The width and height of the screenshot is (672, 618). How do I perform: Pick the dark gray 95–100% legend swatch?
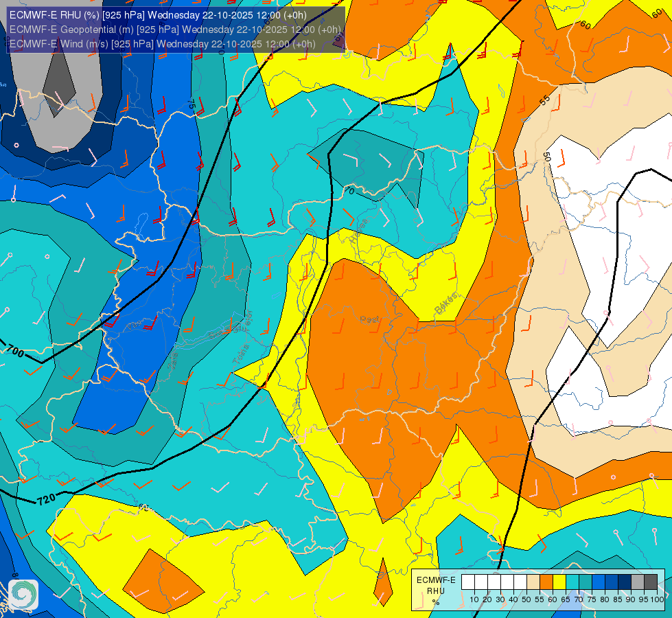pyautogui.click(x=651, y=582)
